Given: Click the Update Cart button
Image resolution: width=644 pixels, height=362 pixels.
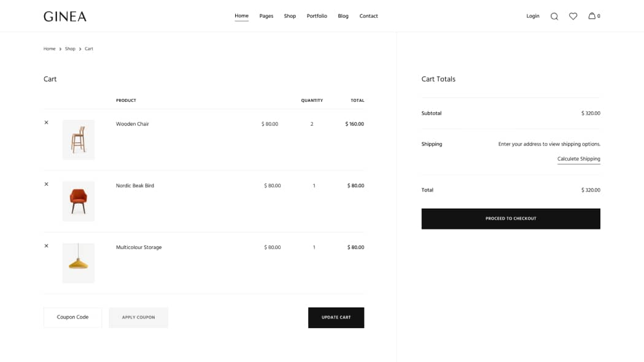Looking at the screenshot, I should (x=336, y=318).
